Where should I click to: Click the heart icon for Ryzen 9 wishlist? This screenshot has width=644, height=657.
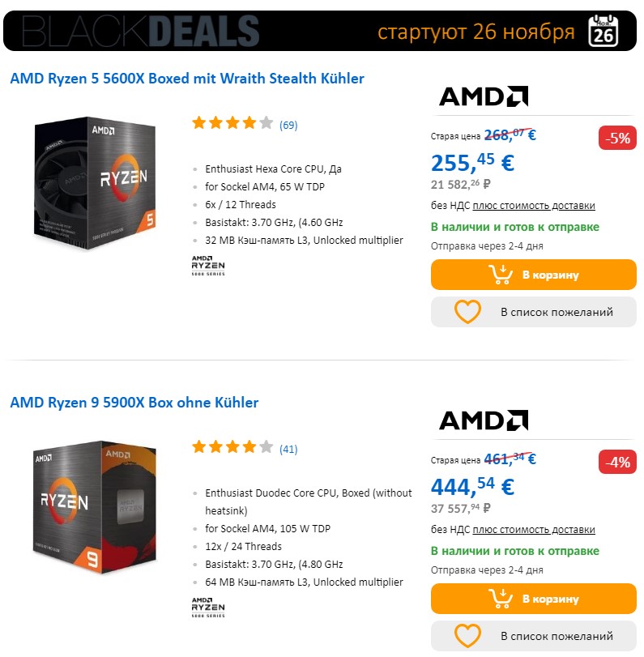click(467, 635)
